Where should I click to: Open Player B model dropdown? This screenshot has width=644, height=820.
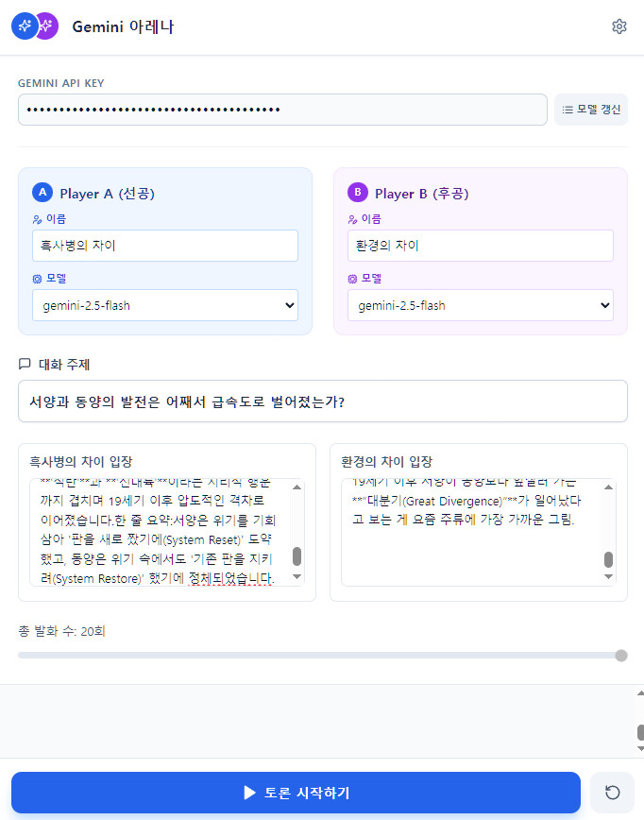pyautogui.click(x=481, y=305)
